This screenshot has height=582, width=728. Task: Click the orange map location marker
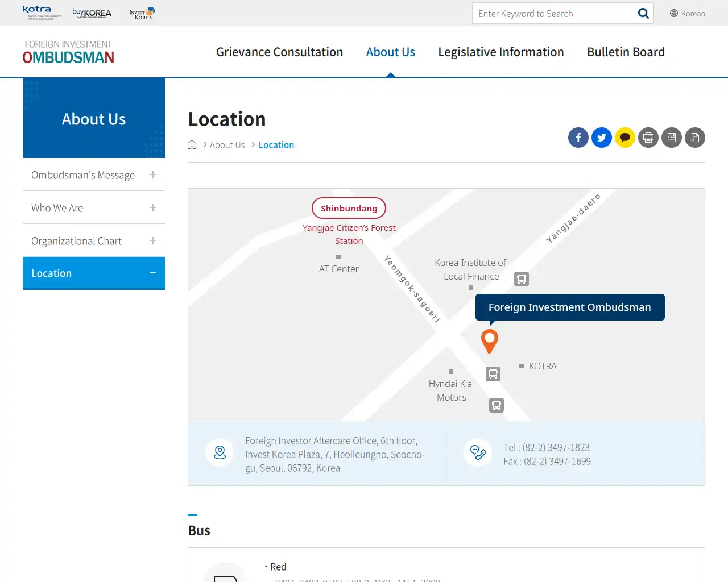coord(489,341)
